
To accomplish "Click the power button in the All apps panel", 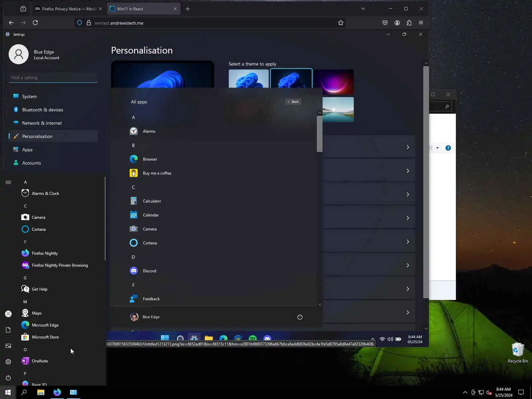I will coord(300,317).
